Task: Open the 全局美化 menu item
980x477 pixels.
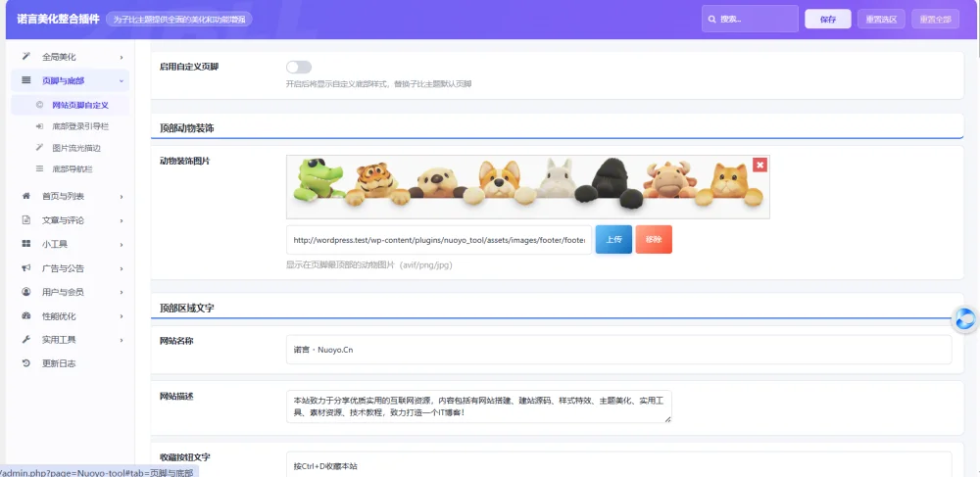Action: [x=70, y=57]
